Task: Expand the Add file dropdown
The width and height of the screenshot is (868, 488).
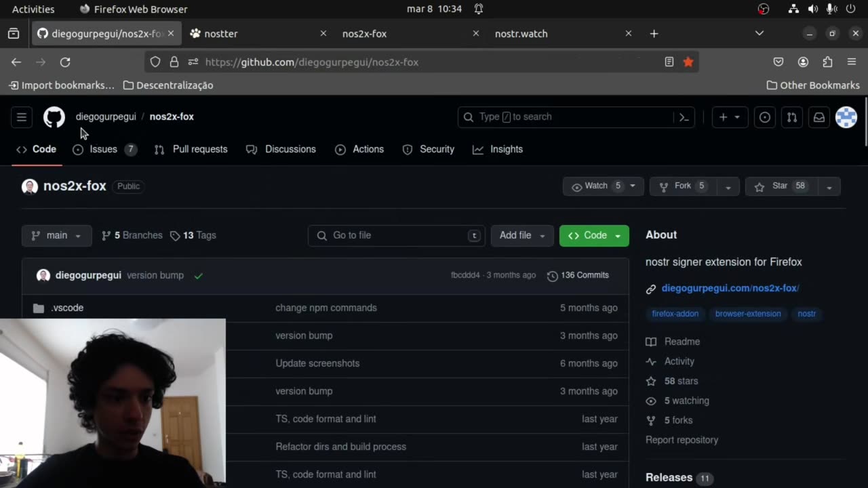Action: [x=522, y=235]
